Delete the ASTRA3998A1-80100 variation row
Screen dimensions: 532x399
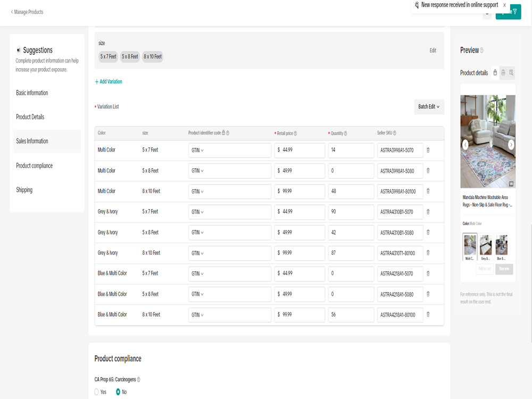point(428,191)
